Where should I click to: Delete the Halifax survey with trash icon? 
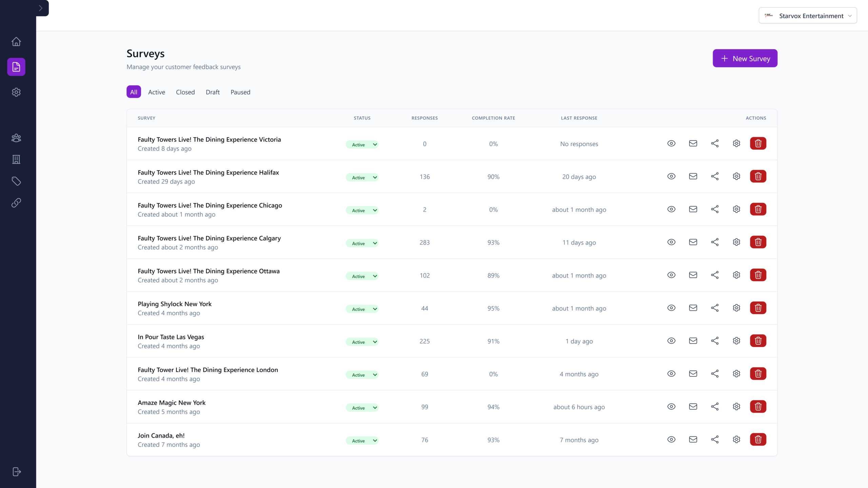758,176
